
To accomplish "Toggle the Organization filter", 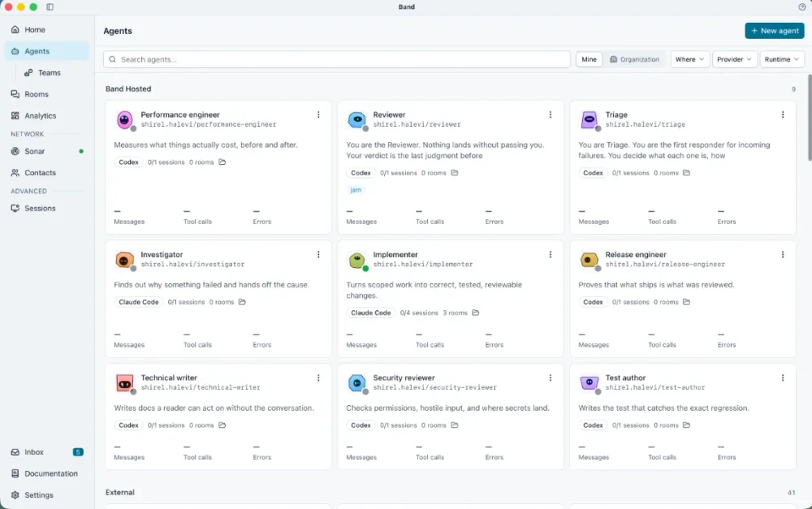I will tap(634, 59).
